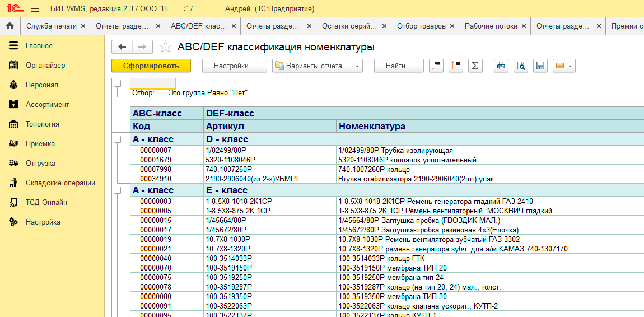
Task: Select the 740.1007260Р кольцо nomenclature cell
Action: coord(490,169)
